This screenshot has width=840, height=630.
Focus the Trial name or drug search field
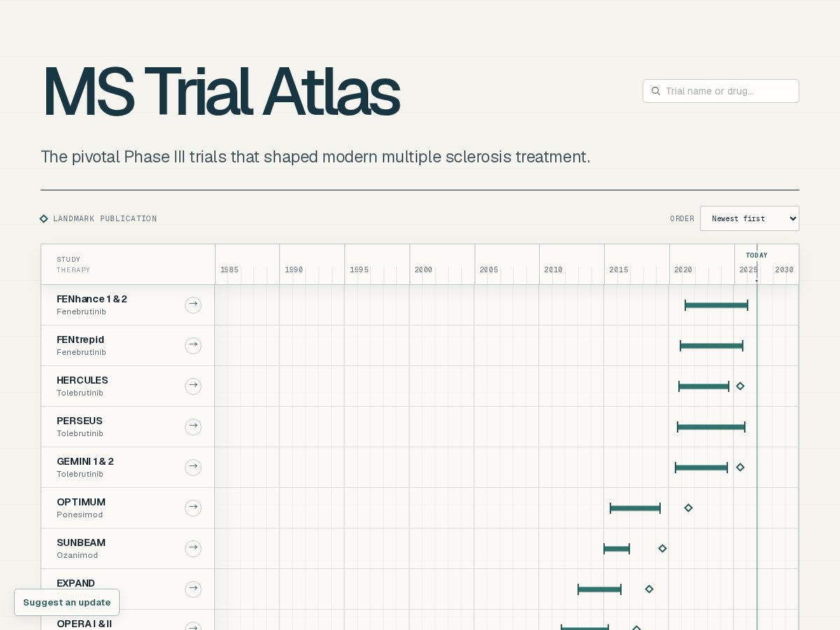721,91
